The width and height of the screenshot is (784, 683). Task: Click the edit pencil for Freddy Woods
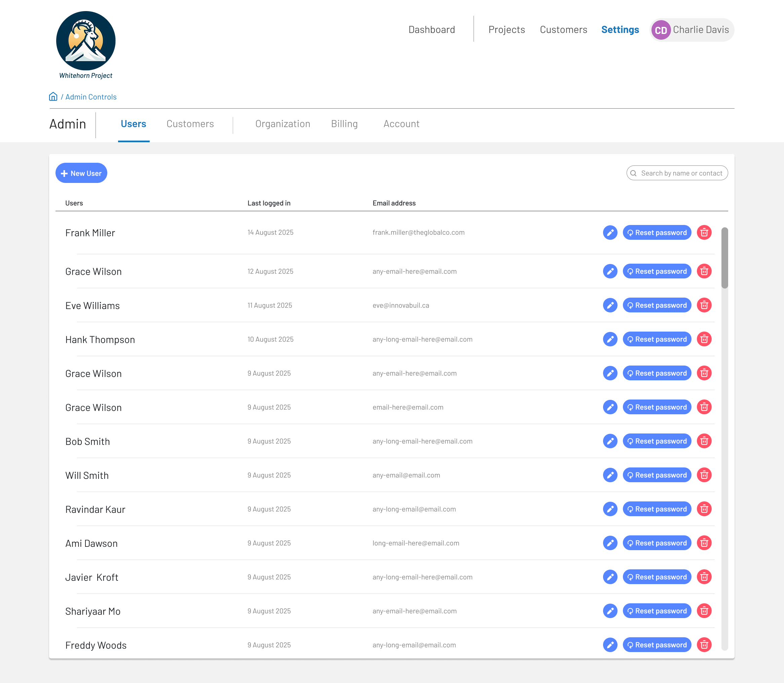pos(610,645)
